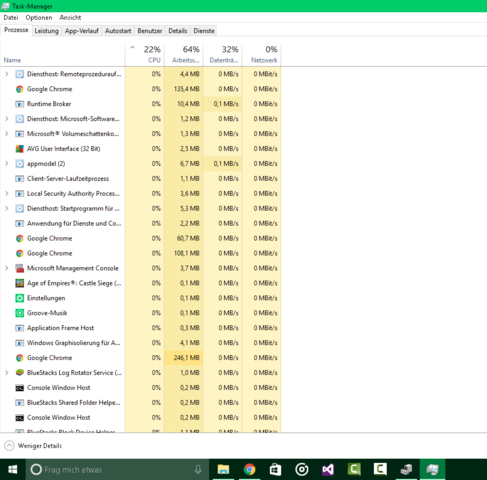The width and height of the screenshot is (487, 480).
Task: Expand Diensthost: Microsoft-Software row
Action: pos(6,119)
